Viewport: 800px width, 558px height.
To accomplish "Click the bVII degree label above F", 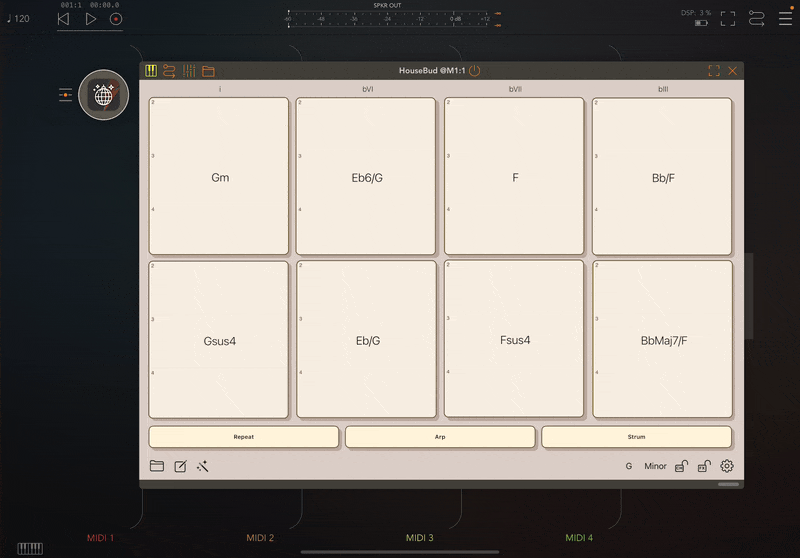I will click(515, 89).
